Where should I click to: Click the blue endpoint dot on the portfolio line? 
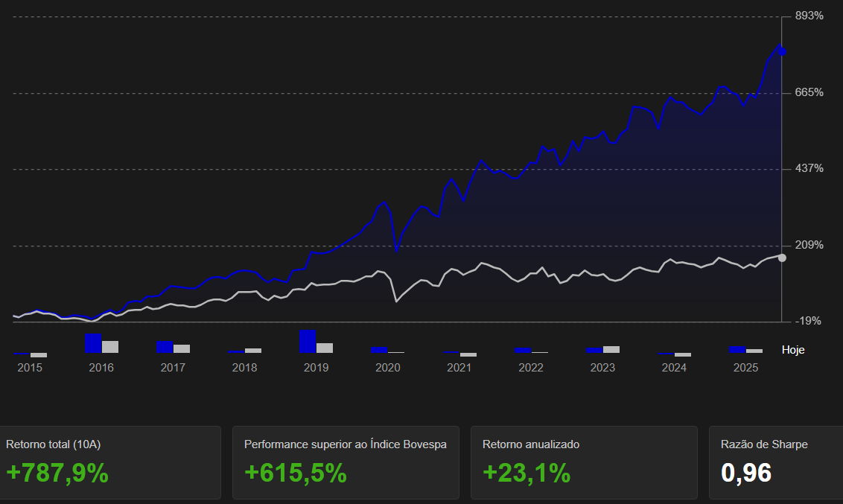click(782, 51)
